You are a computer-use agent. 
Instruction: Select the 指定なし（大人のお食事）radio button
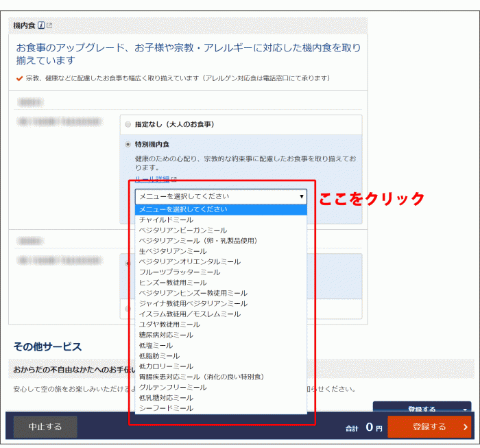128,125
